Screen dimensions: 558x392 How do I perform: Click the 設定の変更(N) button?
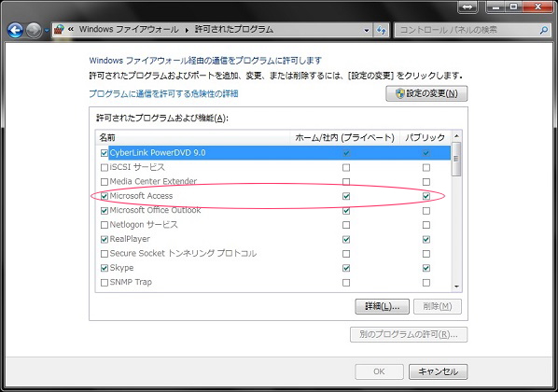(426, 93)
